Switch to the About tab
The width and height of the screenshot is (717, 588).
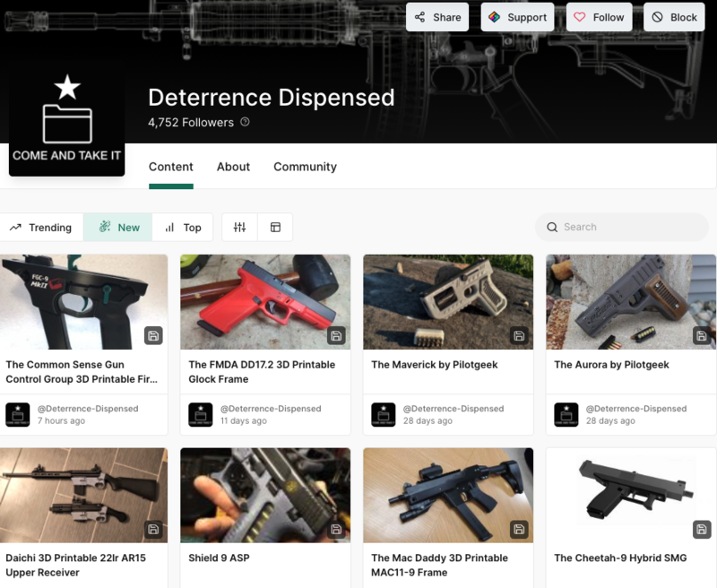[x=233, y=167]
